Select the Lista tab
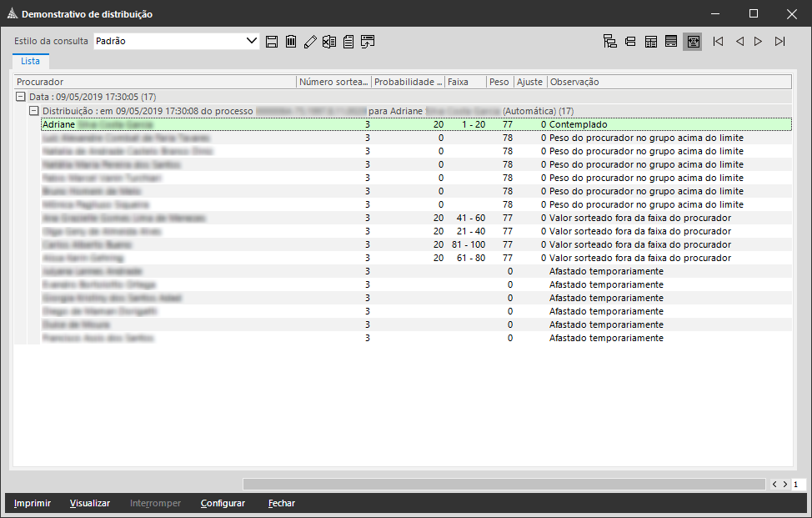 [30, 61]
